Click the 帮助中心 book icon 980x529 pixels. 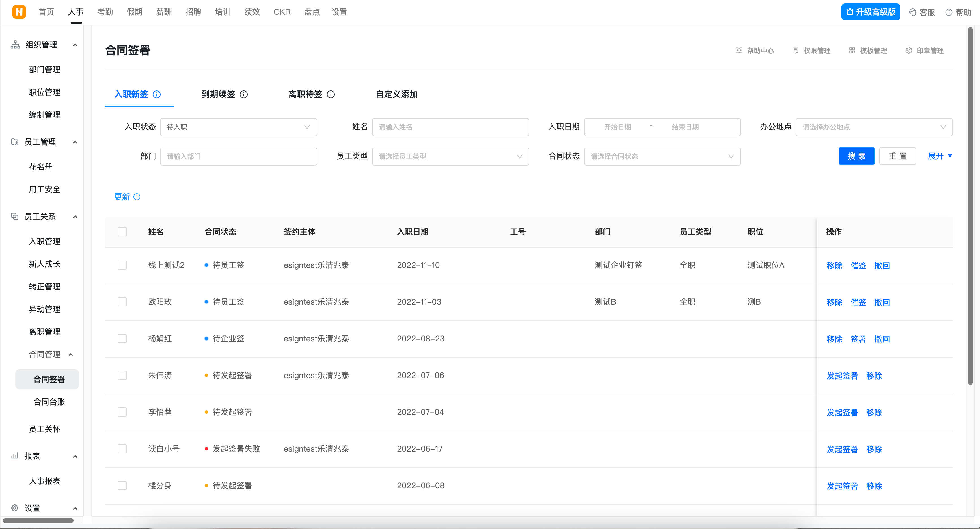point(739,50)
